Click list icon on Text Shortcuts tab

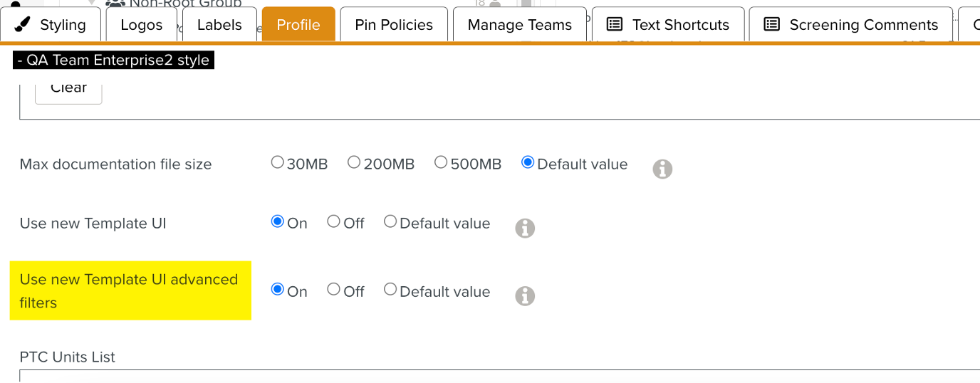pos(615,25)
